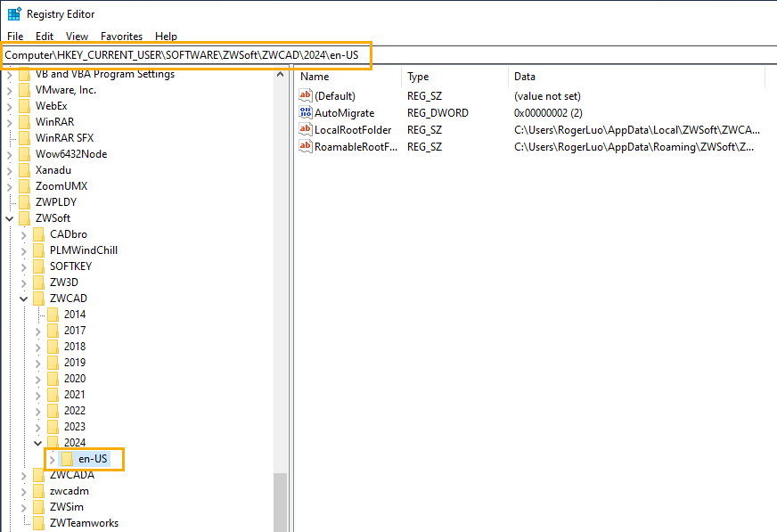Select the 2022 key label
This screenshot has width=777, height=532.
click(75, 411)
